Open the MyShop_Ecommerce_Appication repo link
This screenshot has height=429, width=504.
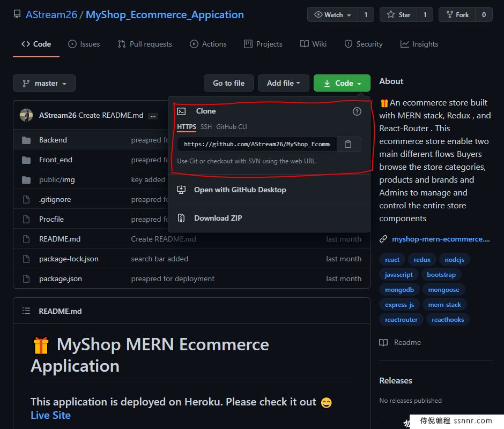click(x=165, y=14)
